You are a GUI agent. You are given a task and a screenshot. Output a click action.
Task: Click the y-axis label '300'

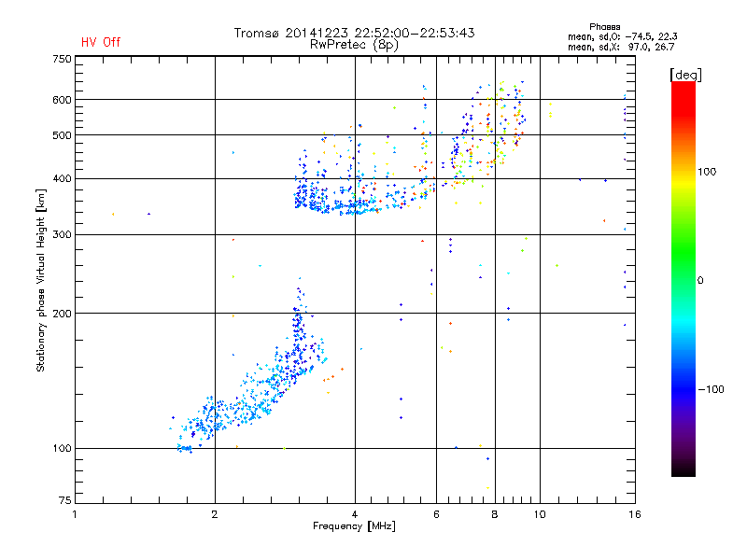(x=62, y=235)
